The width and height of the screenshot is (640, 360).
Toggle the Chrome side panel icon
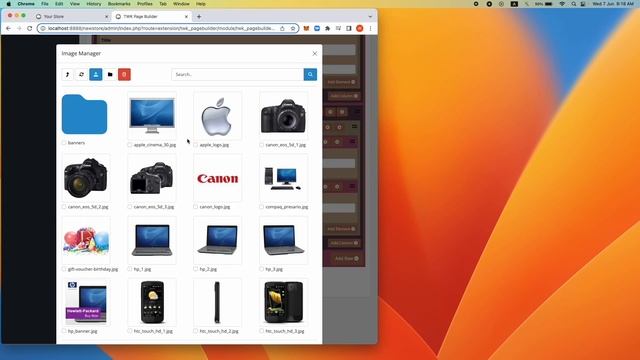pos(349,28)
